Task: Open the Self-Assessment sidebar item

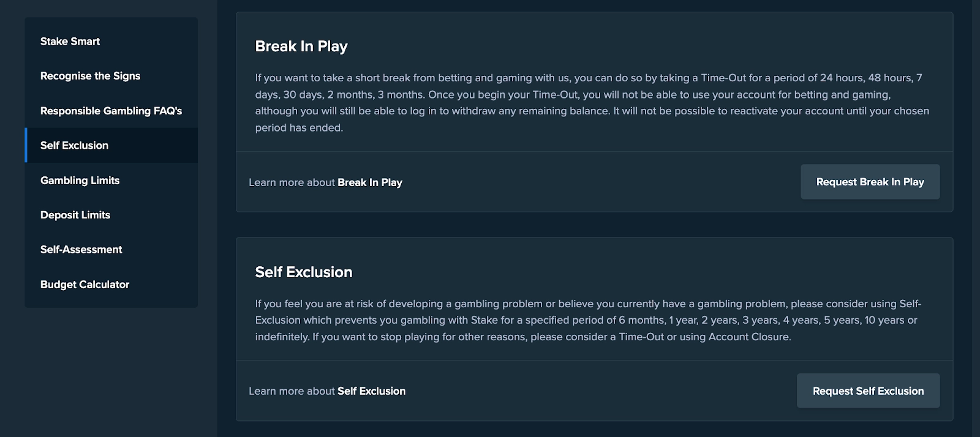Action: click(81, 250)
